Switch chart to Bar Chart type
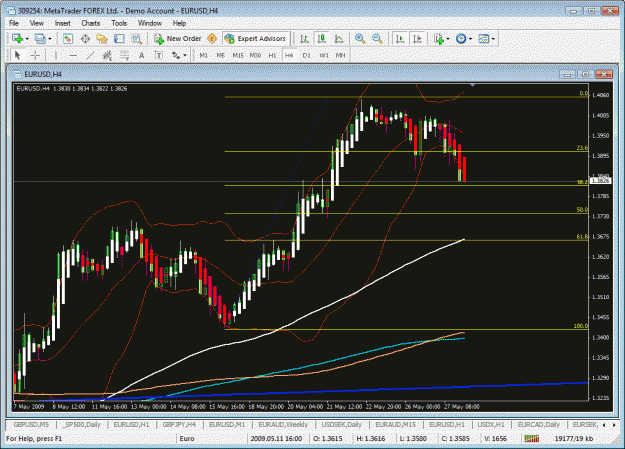This screenshot has width=625, height=449. tap(305, 39)
